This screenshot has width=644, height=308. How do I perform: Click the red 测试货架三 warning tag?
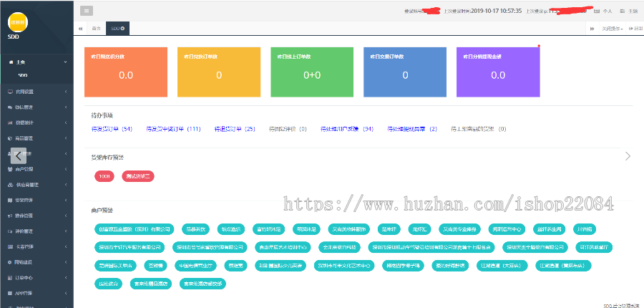point(138,176)
